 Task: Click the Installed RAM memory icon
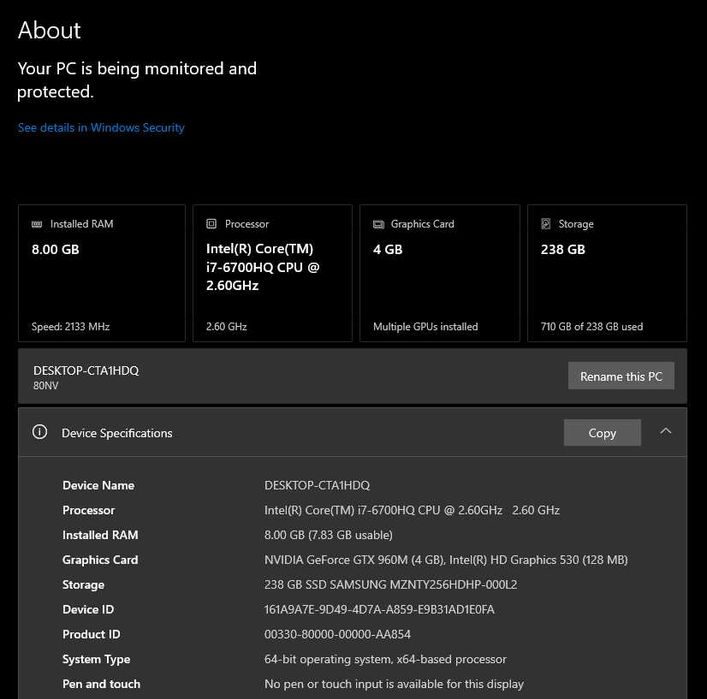(37, 224)
